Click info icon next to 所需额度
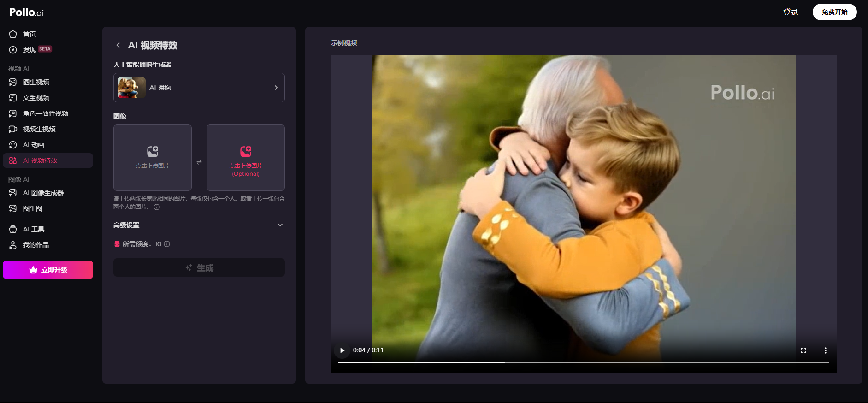The image size is (868, 403). tap(167, 244)
